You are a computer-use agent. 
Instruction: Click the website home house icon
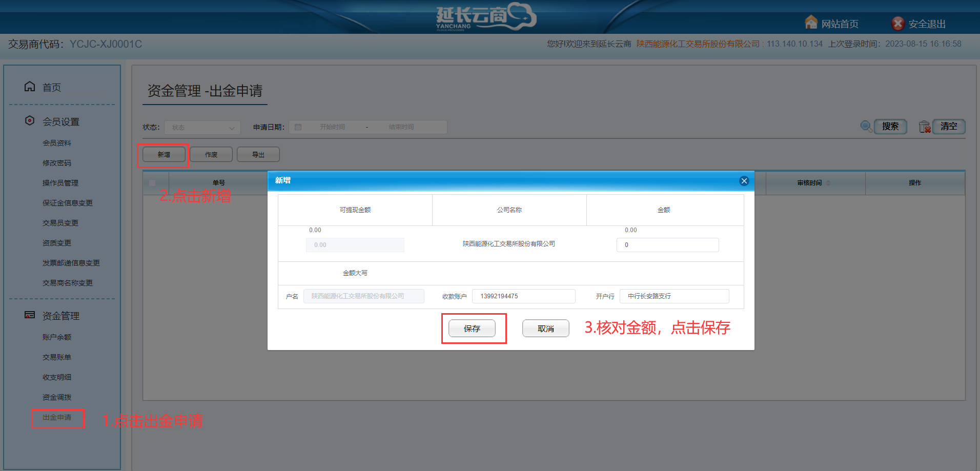(x=811, y=22)
